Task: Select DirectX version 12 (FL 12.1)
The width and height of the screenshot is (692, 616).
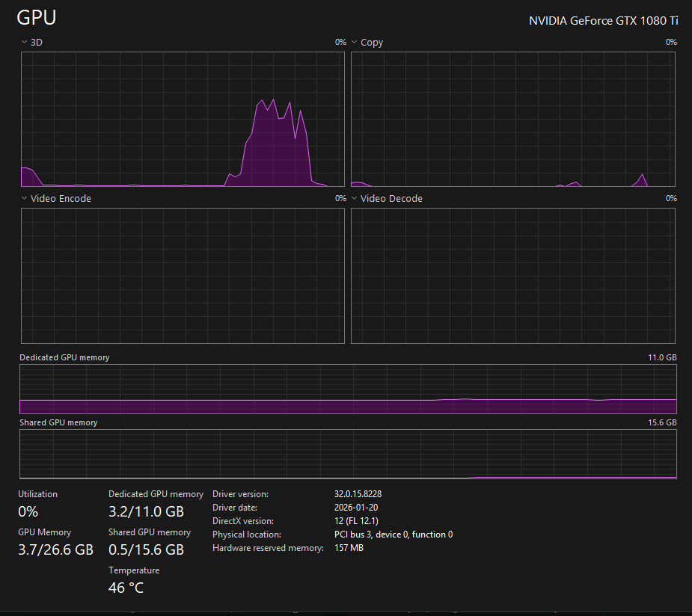Action: pyautogui.click(x=357, y=521)
